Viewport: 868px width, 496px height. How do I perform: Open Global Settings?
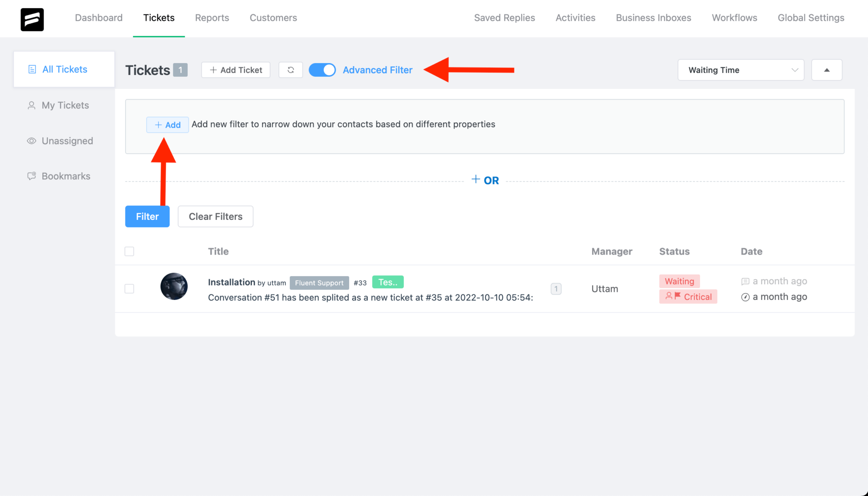coord(811,18)
